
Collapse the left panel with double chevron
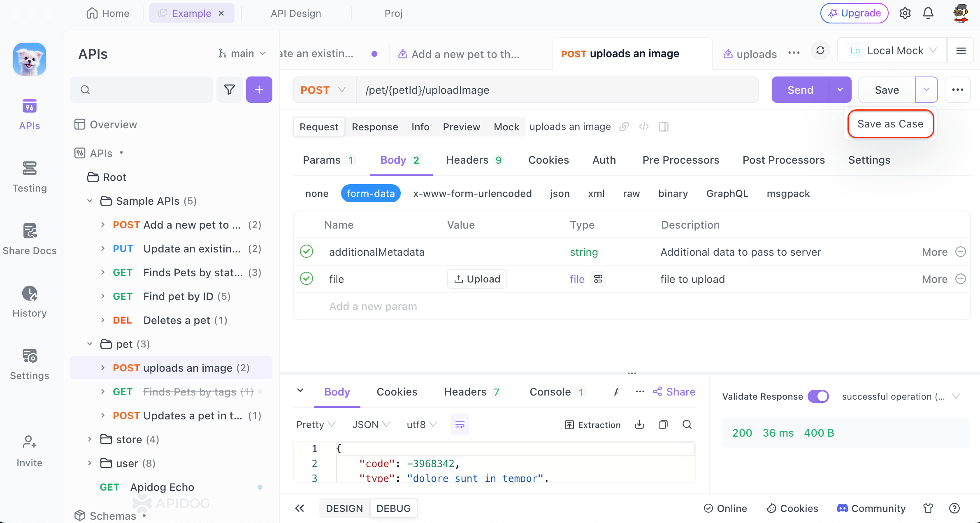pos(300,508)
